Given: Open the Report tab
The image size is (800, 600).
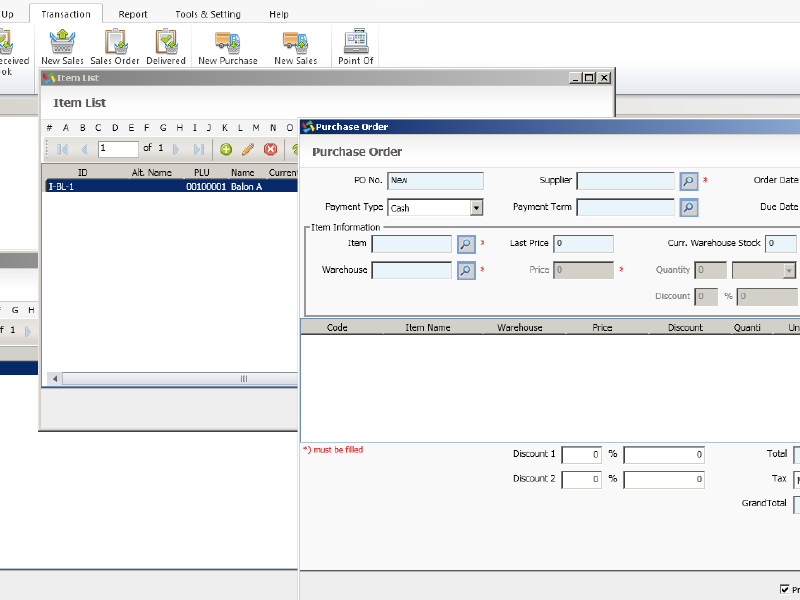Looking at the screenshot, I should [x=133, y=14].
